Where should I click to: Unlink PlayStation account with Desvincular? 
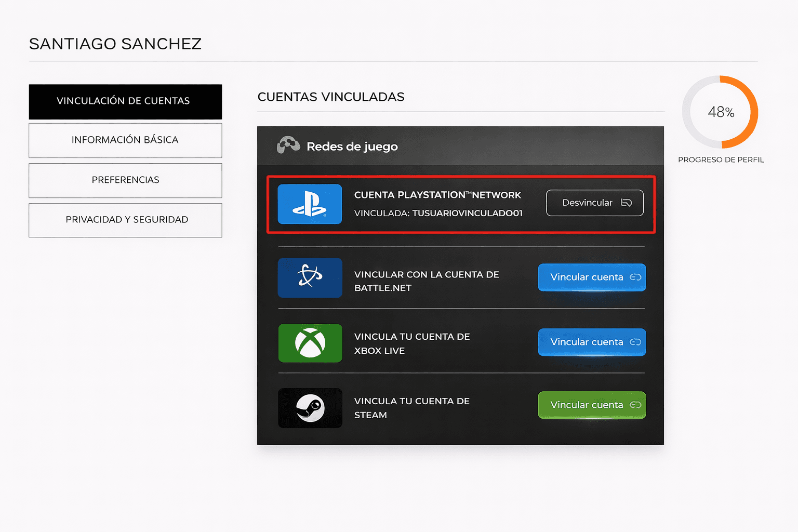click(595, 203)
